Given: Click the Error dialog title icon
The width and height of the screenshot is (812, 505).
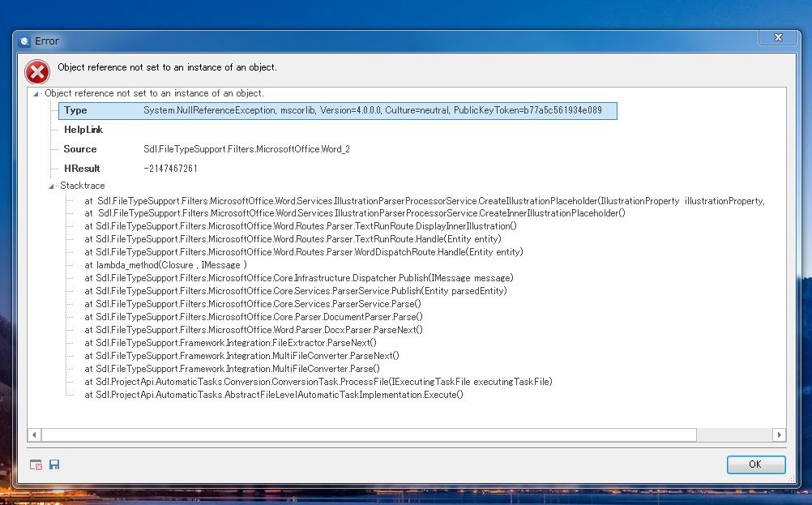Looking at the screenshot, I should (x=24, y=41).
